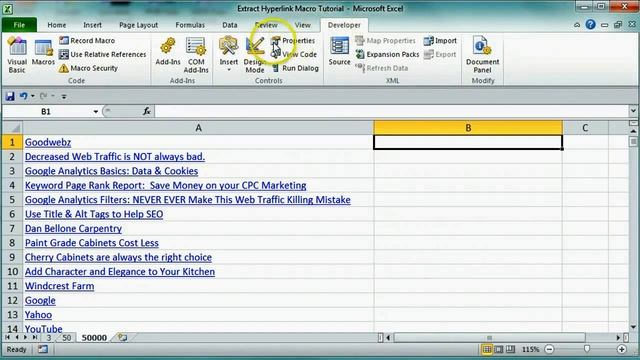Click the Insert Function fx button

pos(147,111)
